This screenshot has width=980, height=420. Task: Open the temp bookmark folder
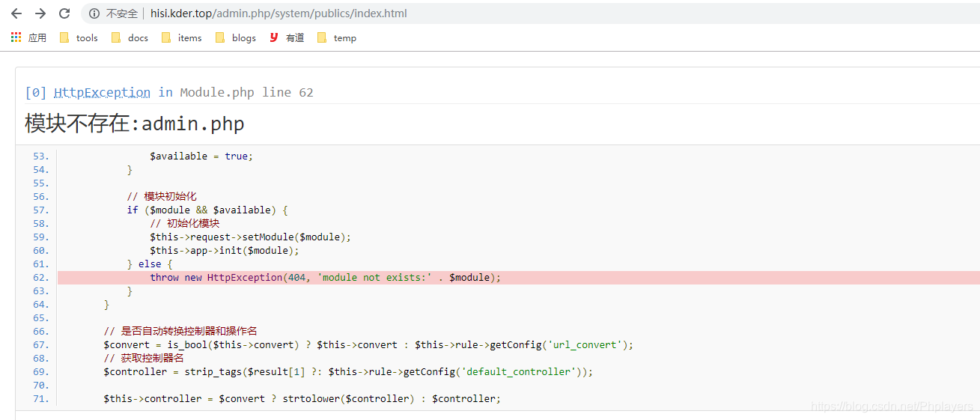point(337,37)
